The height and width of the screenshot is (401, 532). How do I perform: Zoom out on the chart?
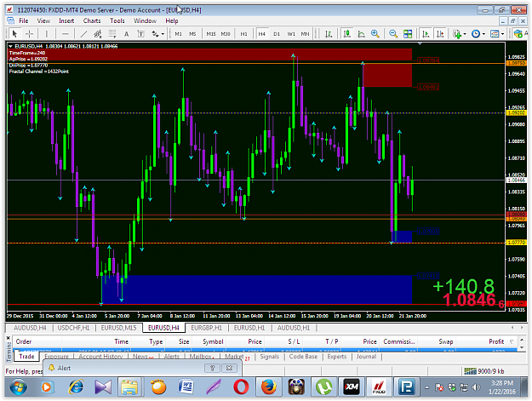pyautogui.click(x=393, y=33)
